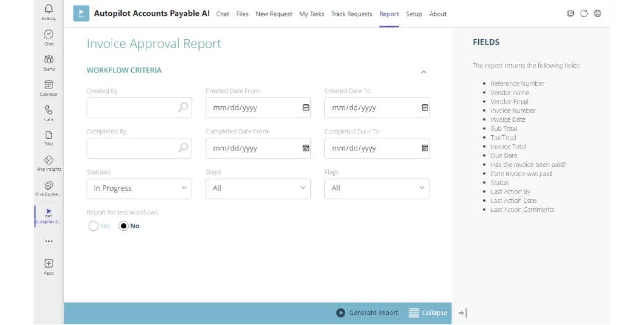Image resolution: width=644 pixels, height=325 pixels.
Task: Open the Statuses dropdown showing In Progress
Action: pos(139,188)
